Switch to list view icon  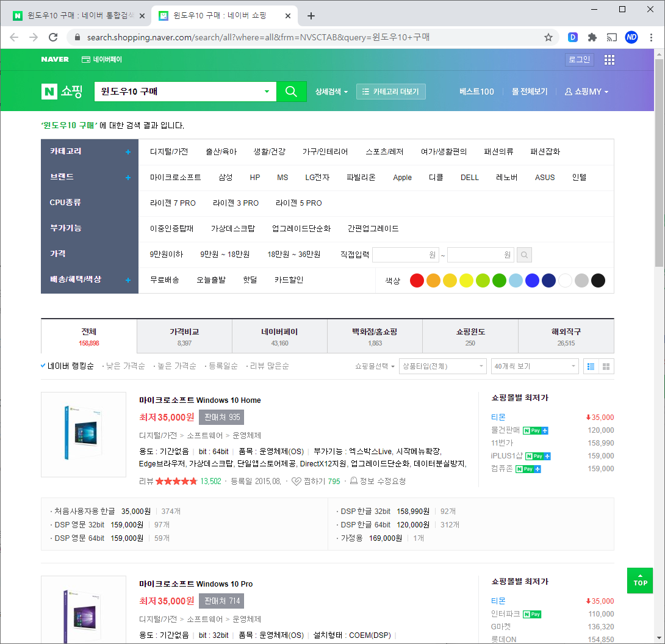(591, 366)
